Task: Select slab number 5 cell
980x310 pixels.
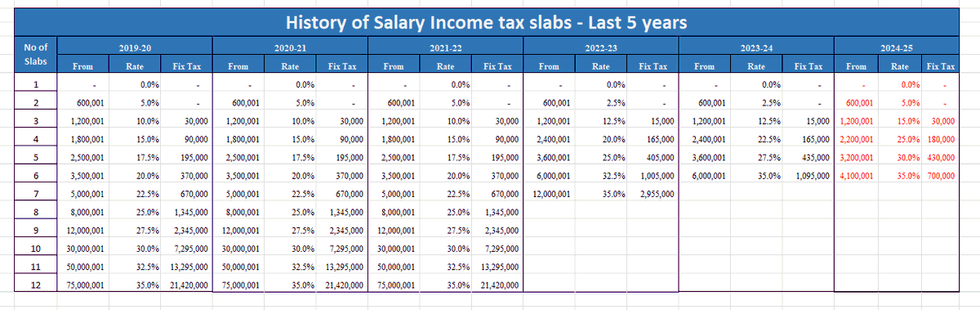Action: point(36,158)
